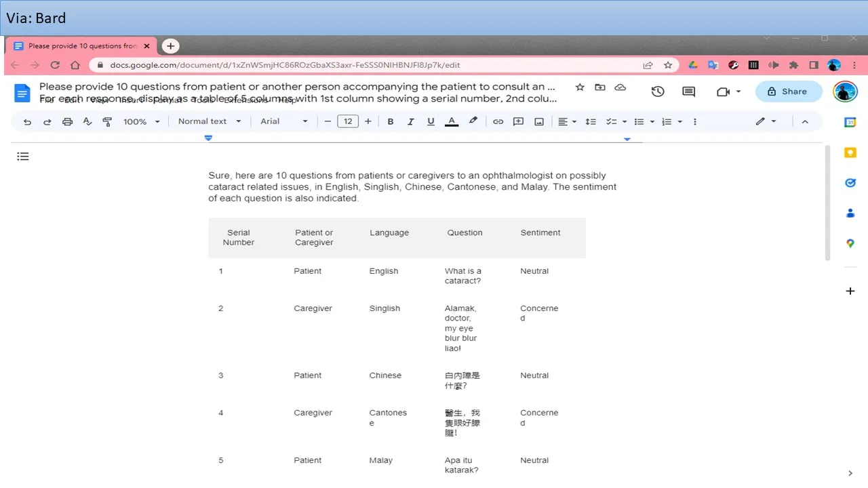
Task: Click table header 'Sentiment'
Action: 540,232
